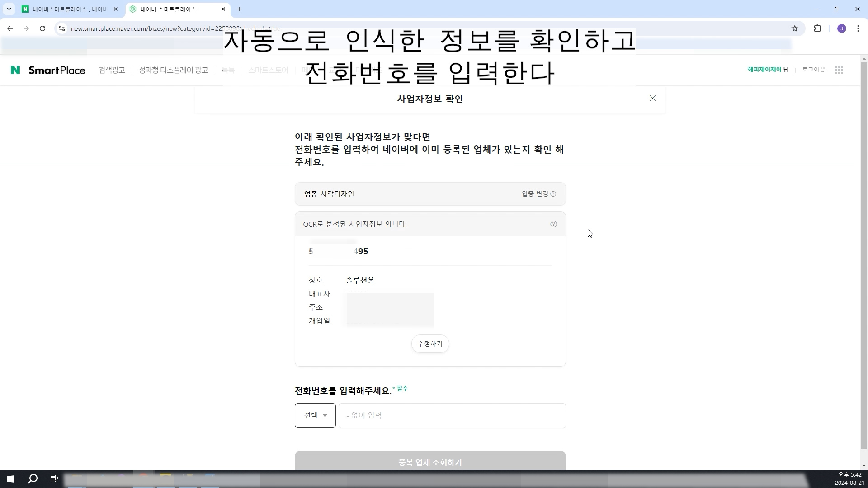Bookmark this page with star icon
868x488 pixels.
pos(795,28)
